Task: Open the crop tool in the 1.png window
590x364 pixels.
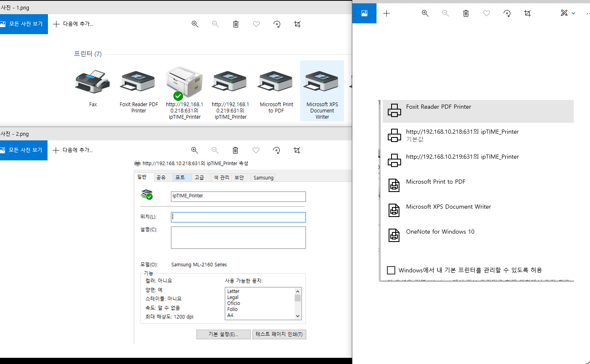Action: pos(297,24)
